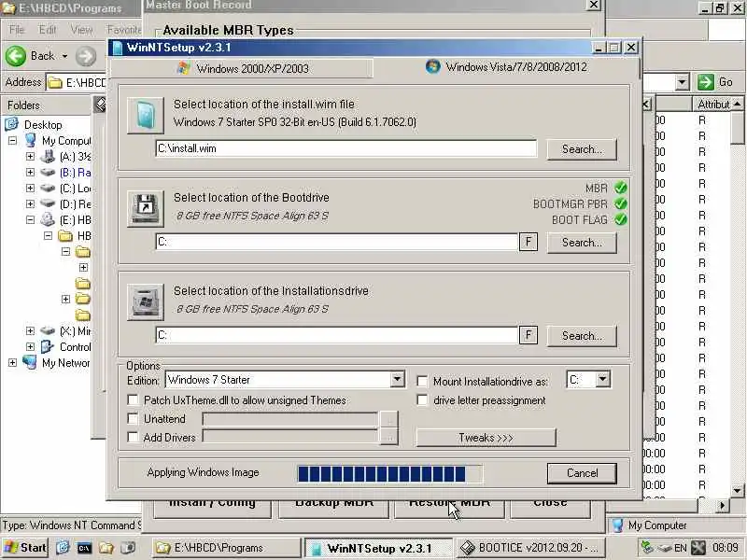747x560 pixels.
Task: Click in the Installationsdrive path field
Action: tap(336, 335)
